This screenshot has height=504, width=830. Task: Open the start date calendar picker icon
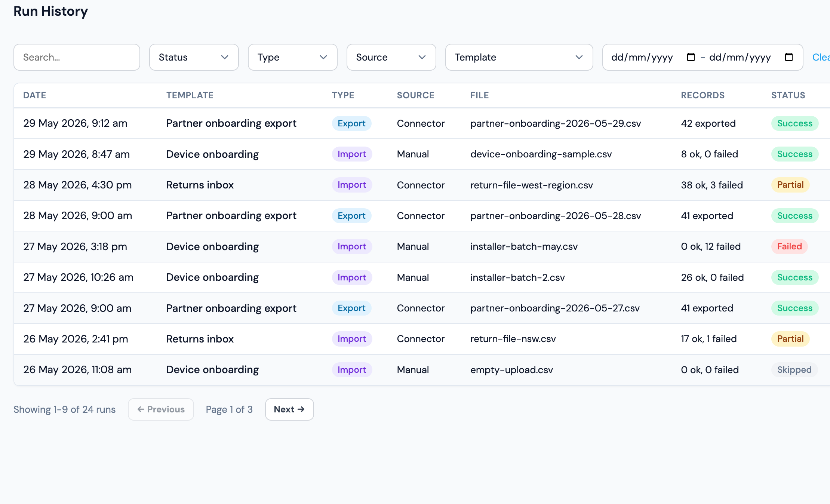pyautogui.click(x=691, y=57)
